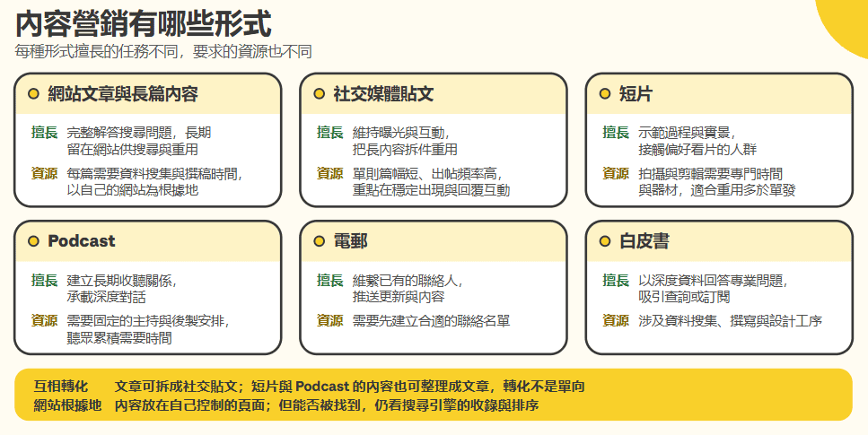Select the line 留在網站供搜尋與重用
This screenshot has width=868, height=435.
pos(132,150)
